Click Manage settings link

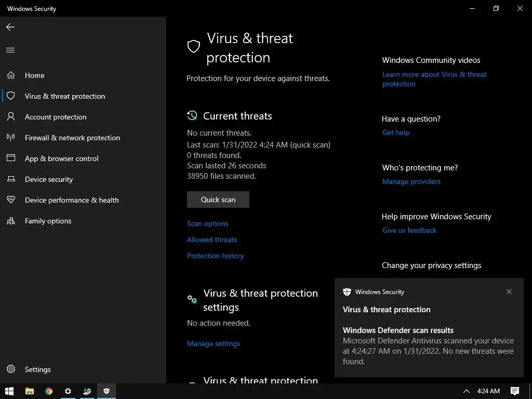[214, 343]
